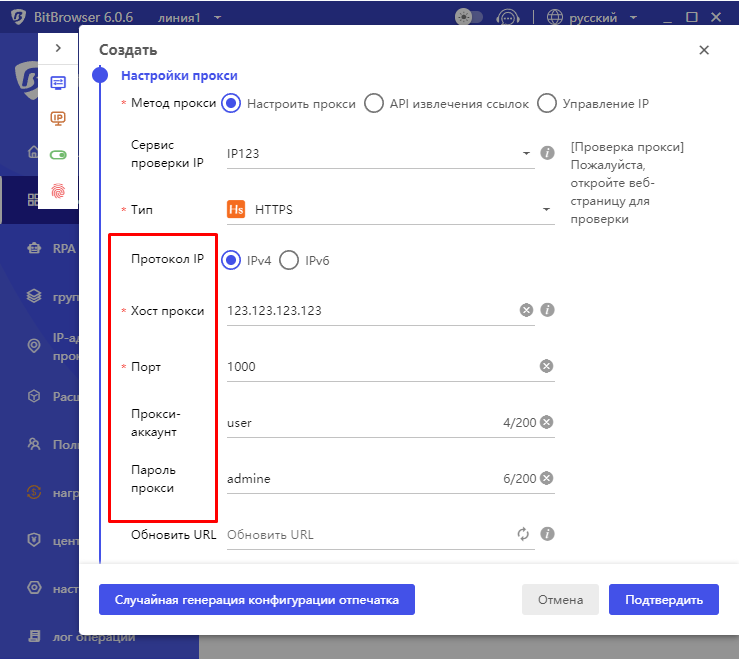
Task: Click the refresh icon in the Обновить URL field
Action: pos(523,534)
